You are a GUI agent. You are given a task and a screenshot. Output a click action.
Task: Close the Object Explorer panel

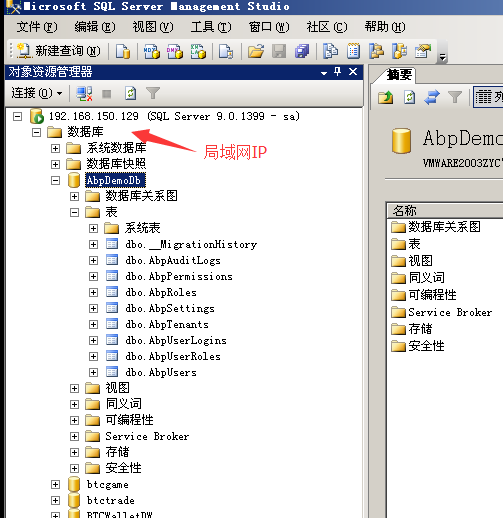[x=353, y=71]
